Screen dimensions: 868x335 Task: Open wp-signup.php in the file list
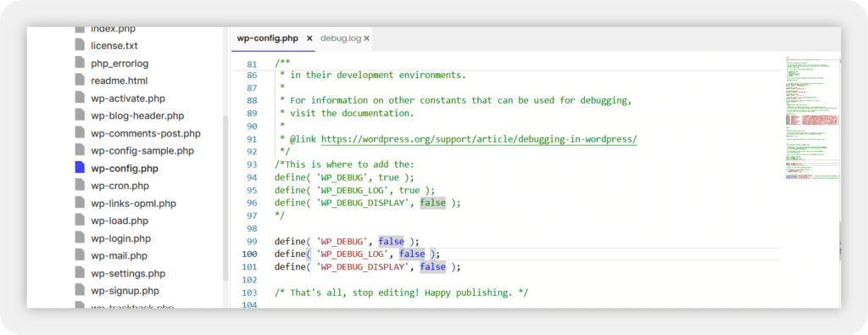click(x=125, y=291)
